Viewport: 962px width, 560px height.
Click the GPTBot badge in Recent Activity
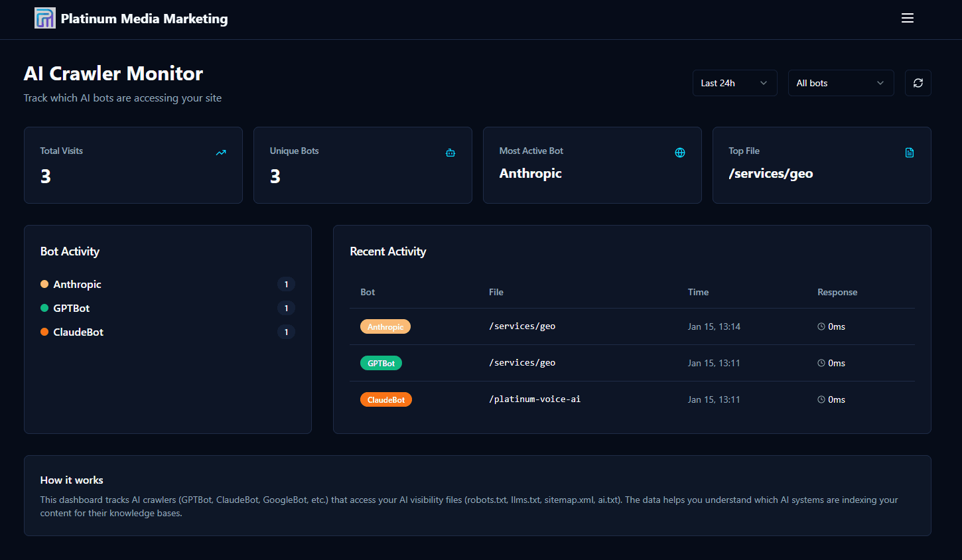coord(381,362)
